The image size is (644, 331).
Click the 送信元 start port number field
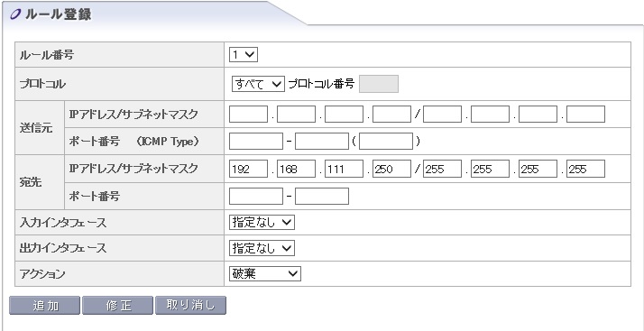coord(256,142)
